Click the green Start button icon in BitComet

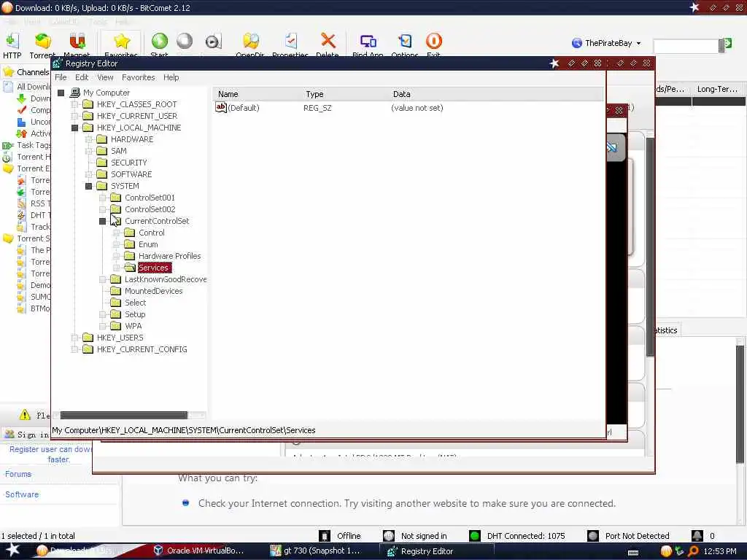[159, 42]
